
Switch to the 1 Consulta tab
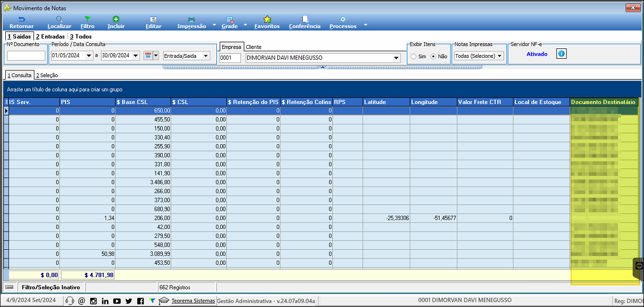(19, 75)
